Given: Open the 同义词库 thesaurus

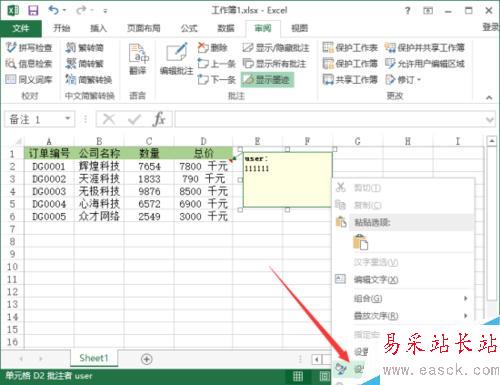Looking at the screenshot, I should click(29, 79).
